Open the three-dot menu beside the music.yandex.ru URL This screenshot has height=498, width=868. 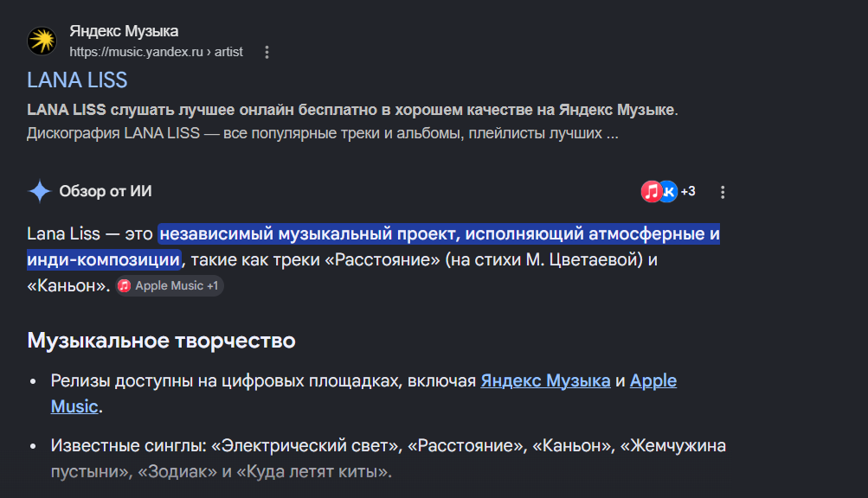267,52
